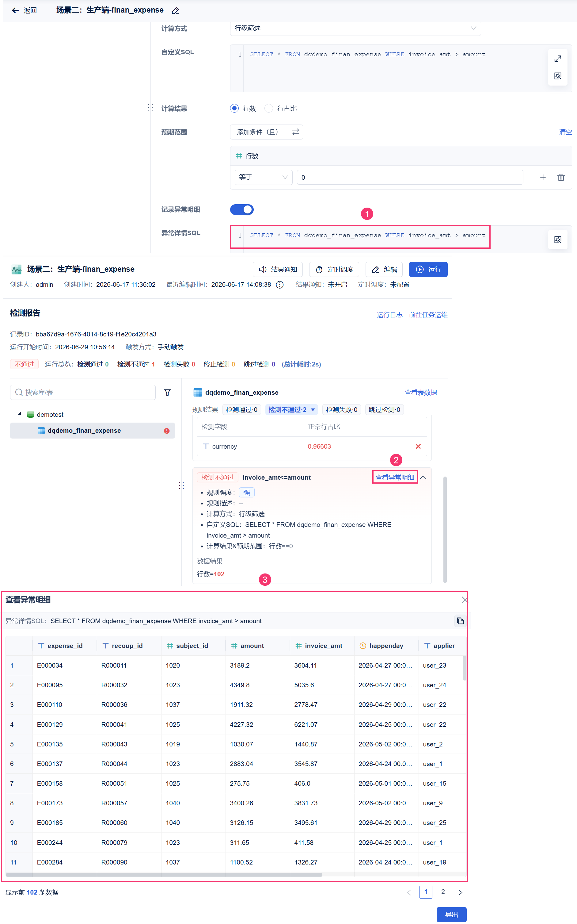The width and height of the screenshot is (577, 924).
Task: Click the swap icon beside 添加条件 button
Action: pyautogui.click(x=295, y=132)
